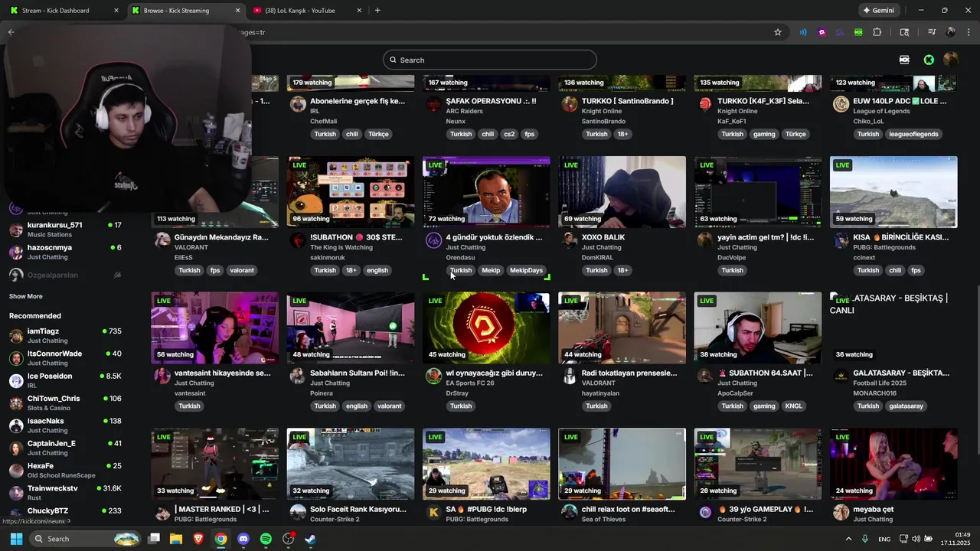Open the sakinmoruk !SUBATHON stream thumbnail
The height and width of the screenshot is (551, 980).
pyautogui.click(x=351, y=192)
